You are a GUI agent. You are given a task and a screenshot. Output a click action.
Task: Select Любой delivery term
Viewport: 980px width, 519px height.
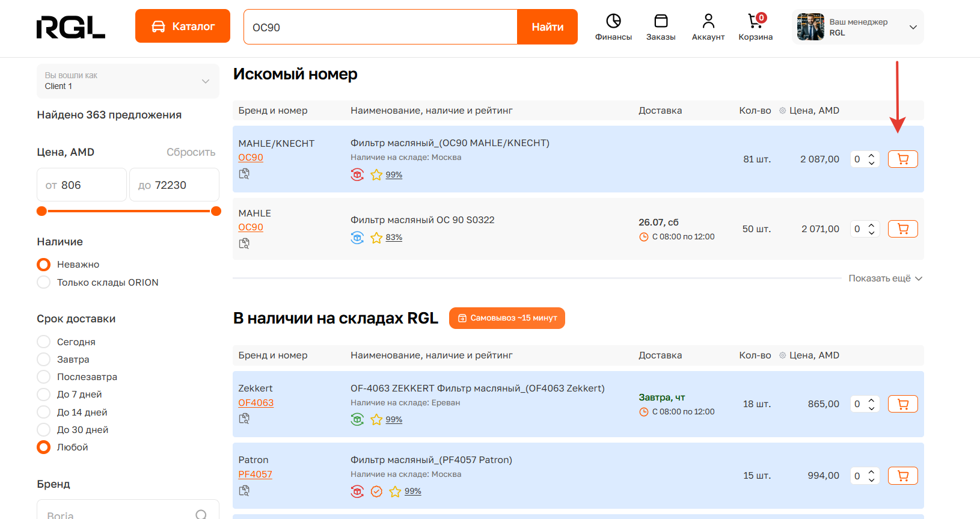43,447
